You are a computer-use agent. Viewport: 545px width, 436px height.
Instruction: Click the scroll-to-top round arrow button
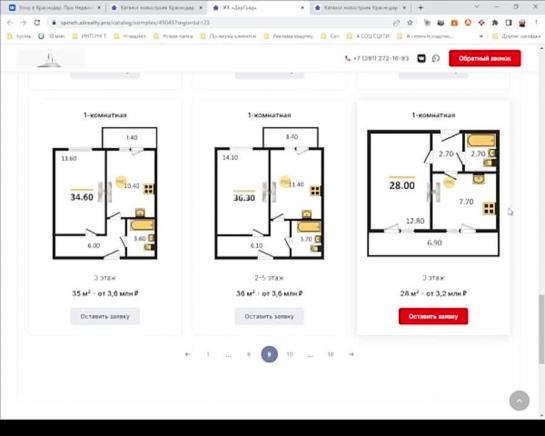pos(519,401)
